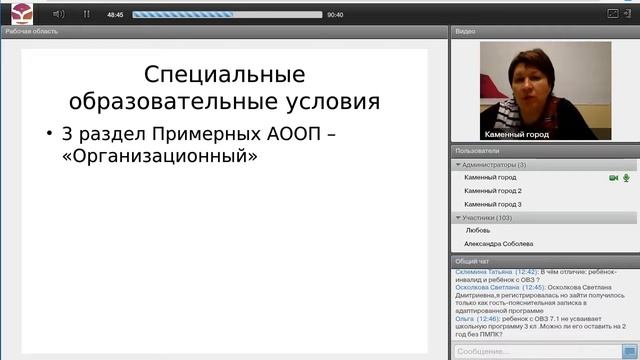Click the Каменный город caption on the video
This screenshot has width=640, height=360.
[x=516, y=134]
